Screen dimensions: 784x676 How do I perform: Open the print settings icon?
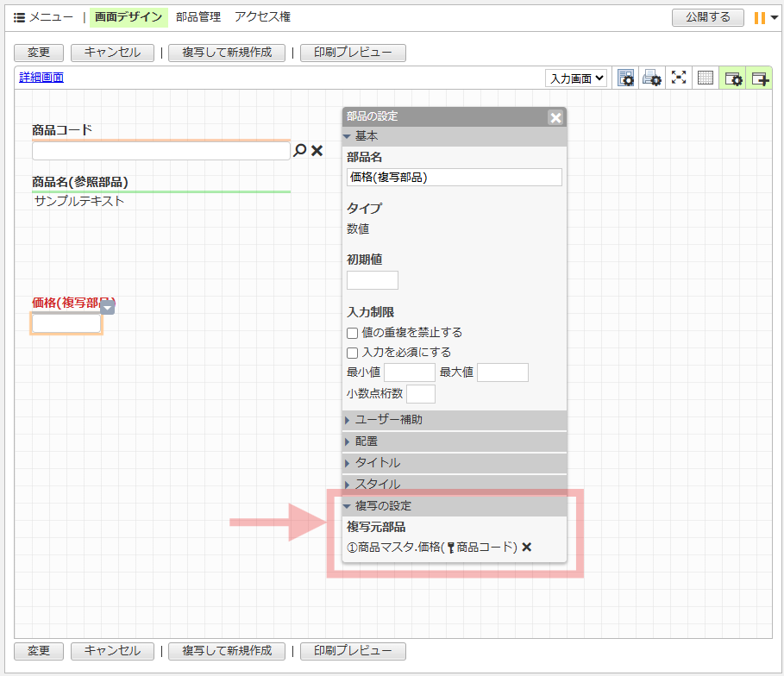(652, 78)
